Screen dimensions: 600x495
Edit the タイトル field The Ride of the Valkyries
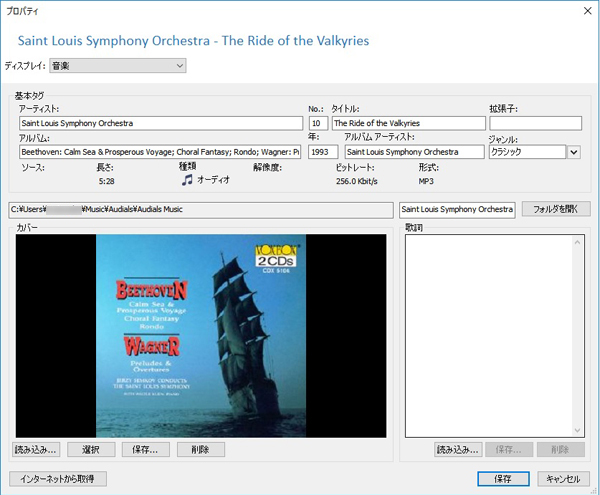click(x=408, y=123)
